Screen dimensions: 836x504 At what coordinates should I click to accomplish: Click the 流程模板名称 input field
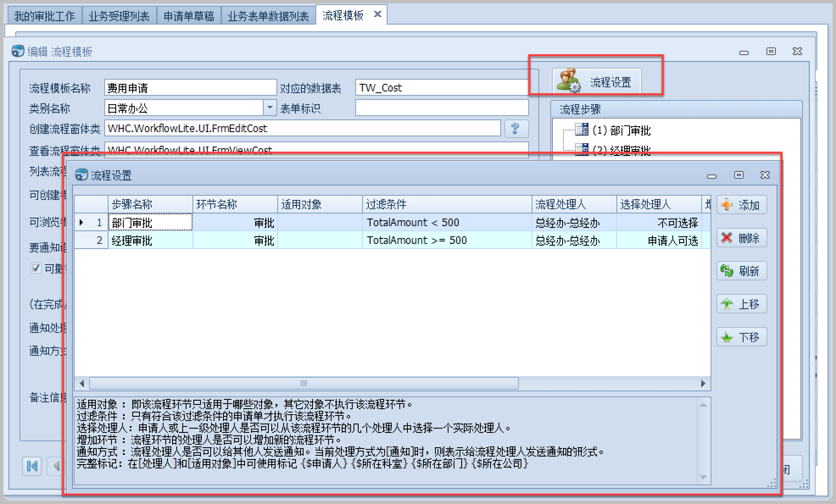pyautogui.click(x=190, y=88)
